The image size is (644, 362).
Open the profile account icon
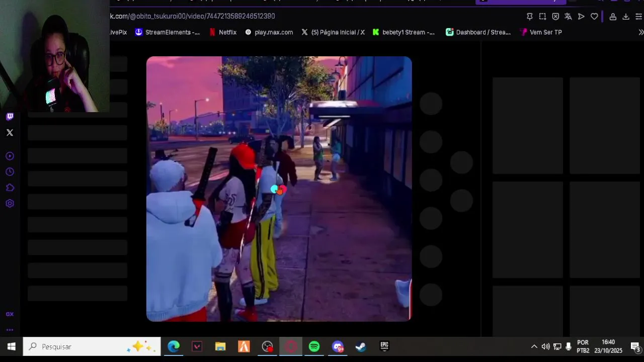coord(613,17)
